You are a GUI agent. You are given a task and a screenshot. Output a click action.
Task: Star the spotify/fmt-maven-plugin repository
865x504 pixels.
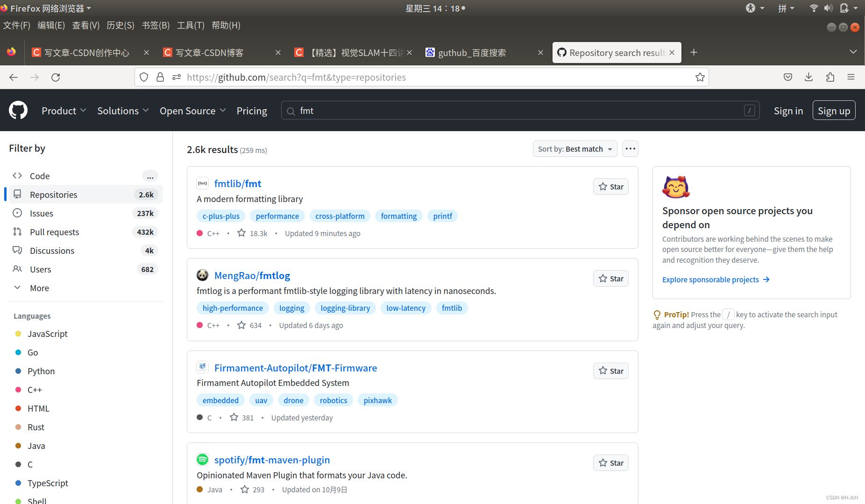pyautogui.click(x=610, y=462)
